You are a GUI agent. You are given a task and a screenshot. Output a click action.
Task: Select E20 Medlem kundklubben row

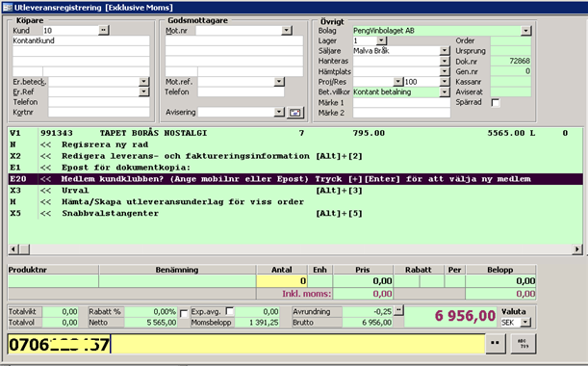click(295, 179)
